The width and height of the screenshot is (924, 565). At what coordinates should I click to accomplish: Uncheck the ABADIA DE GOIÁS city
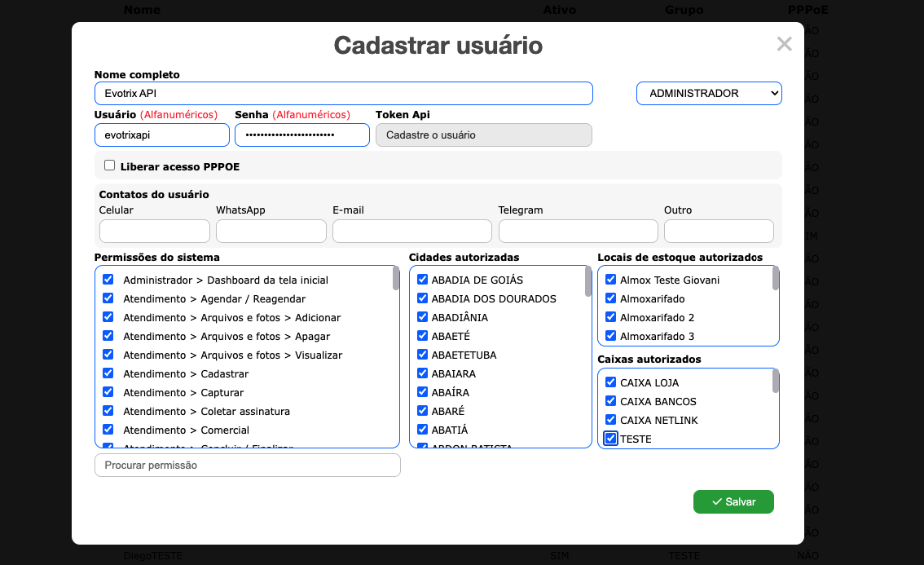pos(422,280)
